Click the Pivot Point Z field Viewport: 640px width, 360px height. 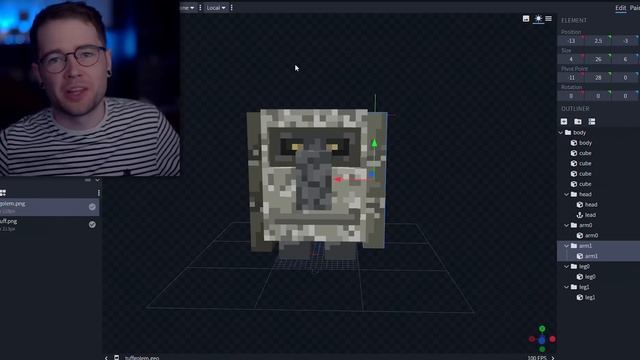click(625, 78)
